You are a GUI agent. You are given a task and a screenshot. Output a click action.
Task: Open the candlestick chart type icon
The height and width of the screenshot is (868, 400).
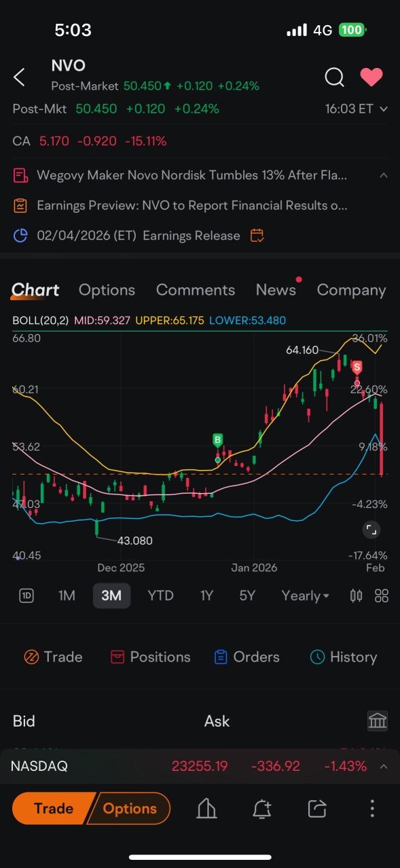pyautogui.click(x=356, y=596)
